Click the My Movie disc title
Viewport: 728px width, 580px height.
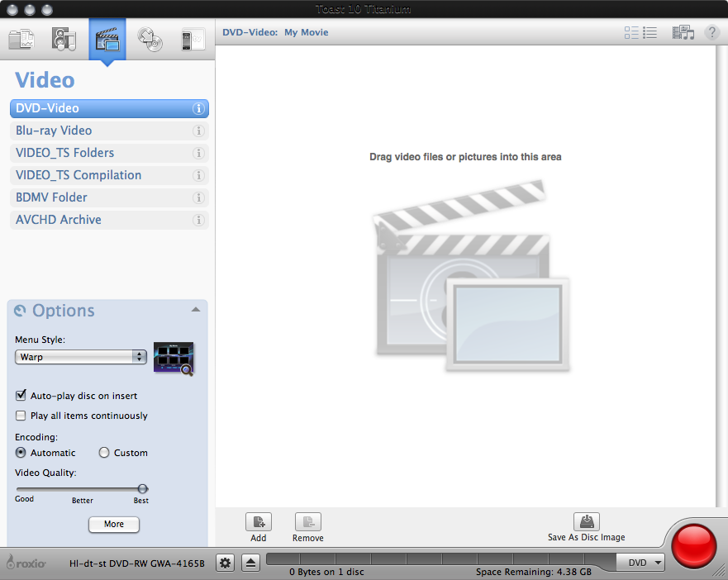pyautogui.click(x=307, y=32)
